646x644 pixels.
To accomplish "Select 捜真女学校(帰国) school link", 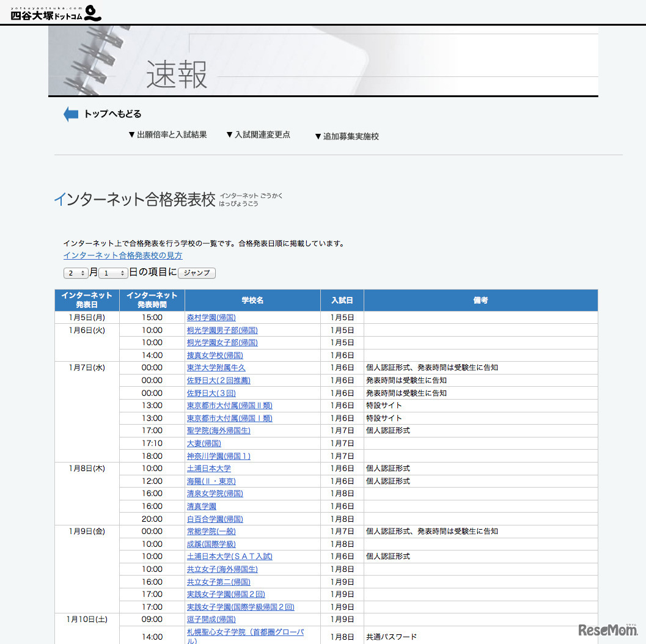I will click(215, 355).
